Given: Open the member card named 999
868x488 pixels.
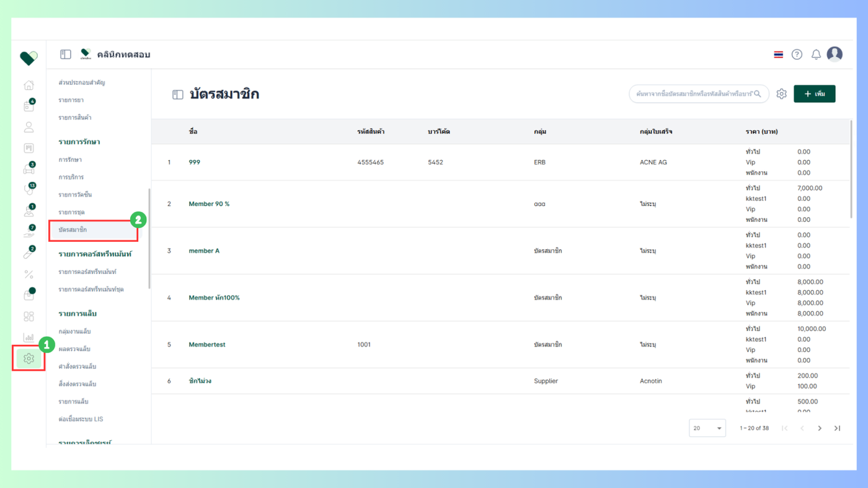Looking at the screenshot, I should 195,162.
